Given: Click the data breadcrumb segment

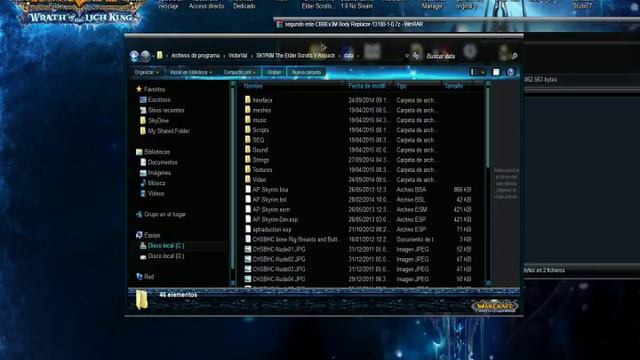Looking at the screenshot, I should coord(349,56).
